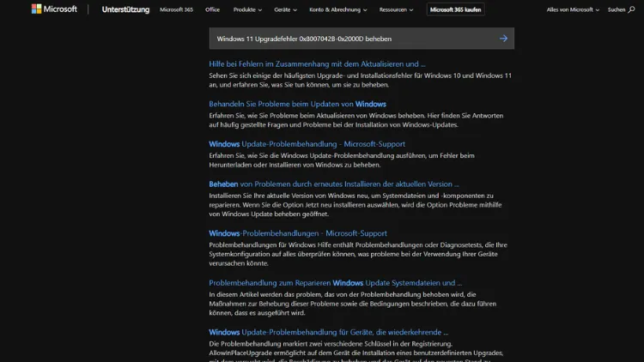Click text 'Die Problembehandlung markiert zwei verschiedene'

(x=284, y=343)
